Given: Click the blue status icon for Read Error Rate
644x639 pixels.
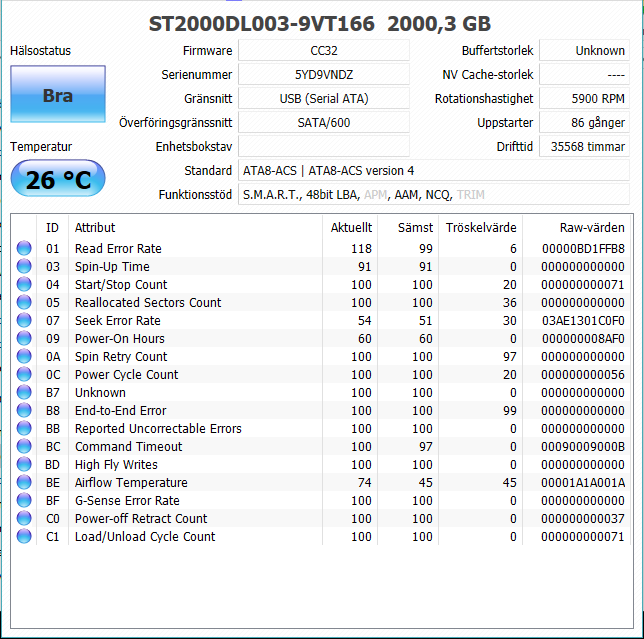Looking at the screenshot, I should click(x=24, y=248).
